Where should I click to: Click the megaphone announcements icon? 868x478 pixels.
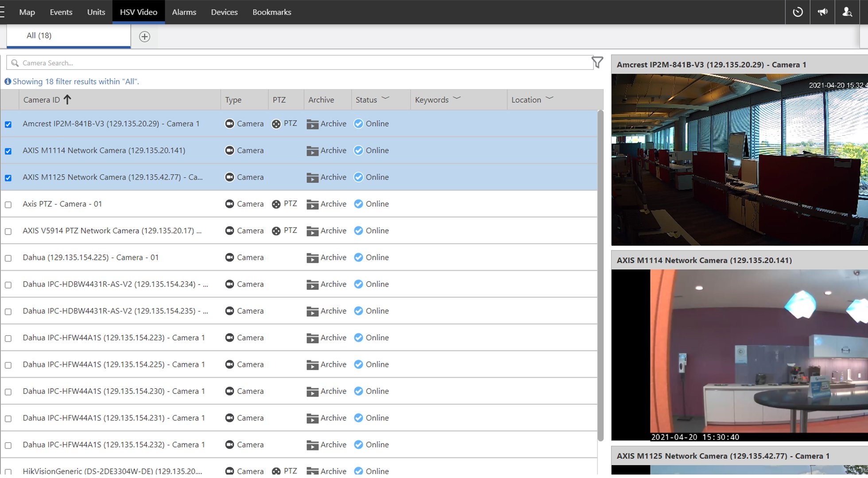coord(822,12)
